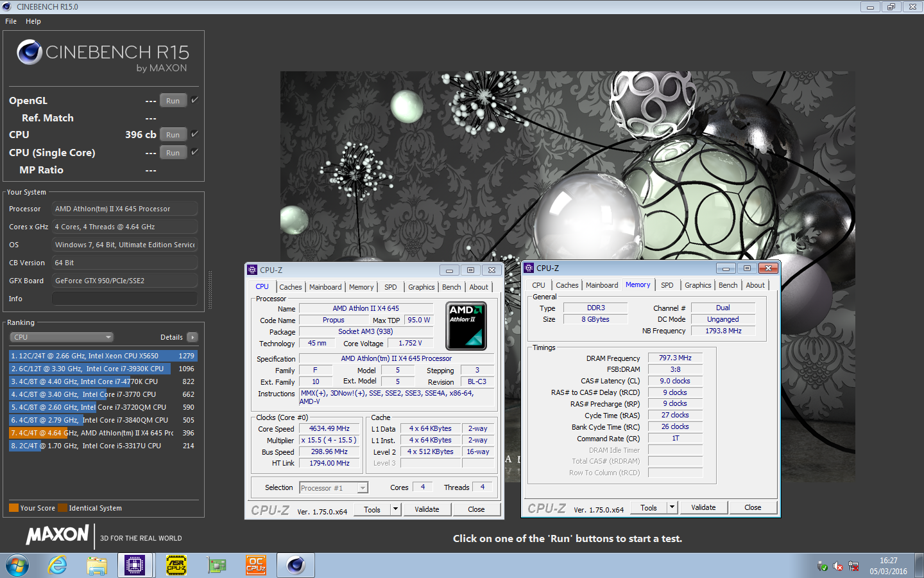Run the CPU benchmark
The height and width of the screenshot is (578, 924).
click(173, 134)
